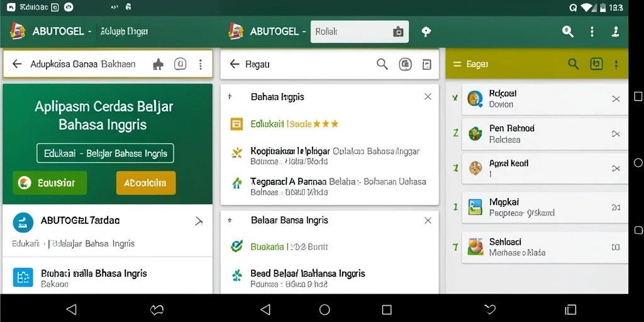Click the Bruhaci malla Bhasa Ingris row
This screenshot has width=644, height=322.
point(108,277)
